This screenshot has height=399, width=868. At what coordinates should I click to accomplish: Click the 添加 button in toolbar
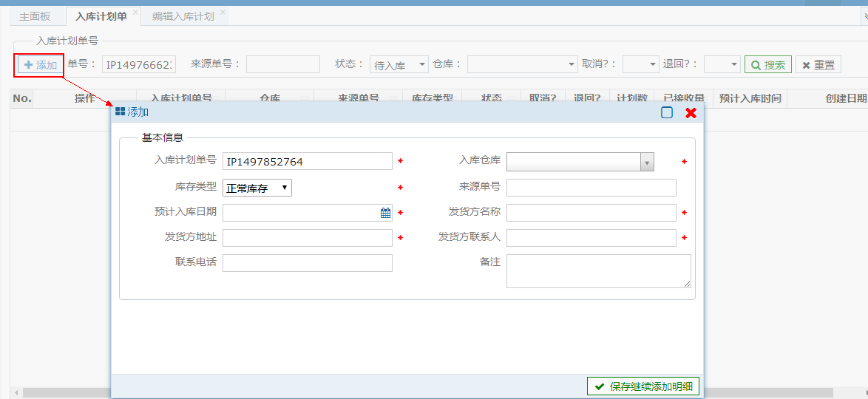41,65
